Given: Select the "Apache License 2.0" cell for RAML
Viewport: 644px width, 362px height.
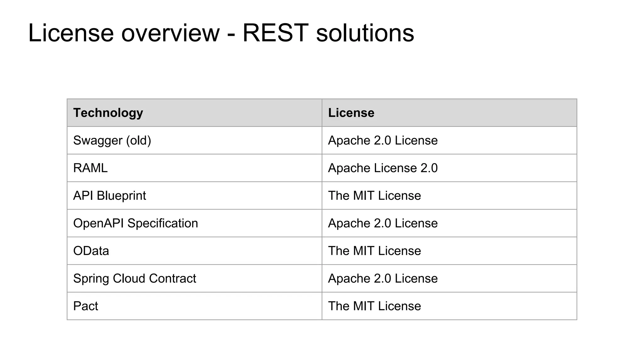Looking at the screenshot, I should (383, 168).
